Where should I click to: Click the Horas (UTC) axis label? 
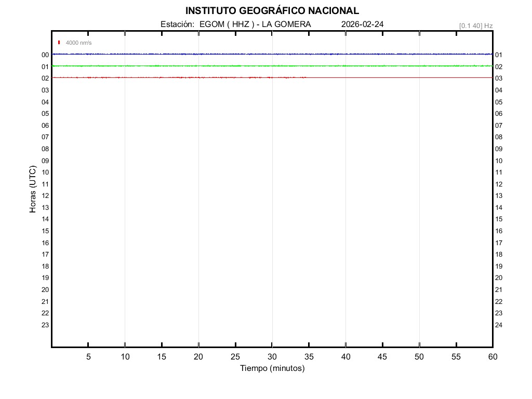tap(33, 190)
